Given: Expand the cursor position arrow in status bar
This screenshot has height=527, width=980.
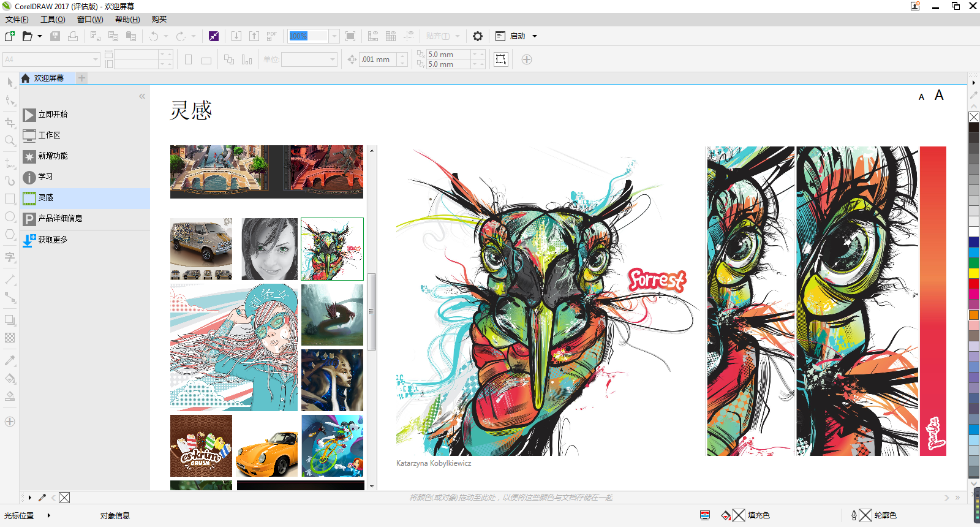Looking at the screenshot, I should pyautogui.click(x=48, y=515).
